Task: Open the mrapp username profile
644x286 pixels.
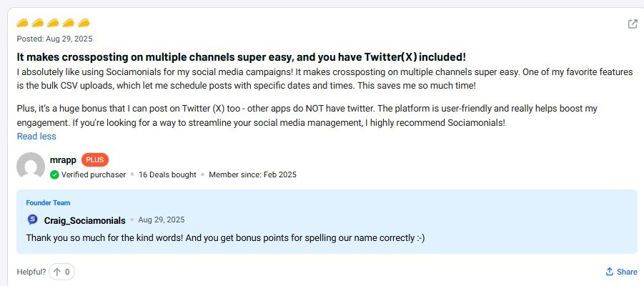Action: pyautogui.click(x=61, y=160)
